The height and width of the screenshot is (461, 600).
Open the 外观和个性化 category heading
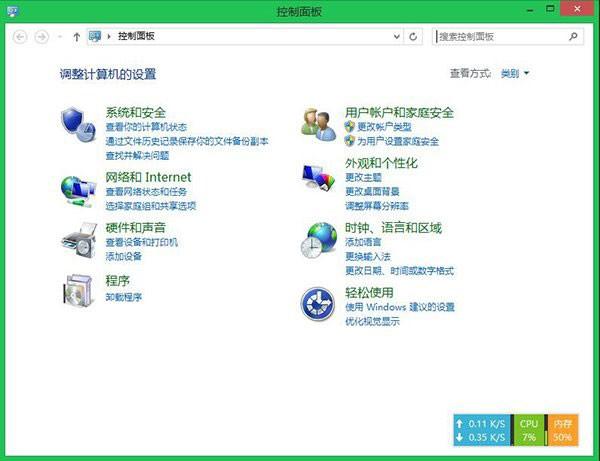click(381, 163)
